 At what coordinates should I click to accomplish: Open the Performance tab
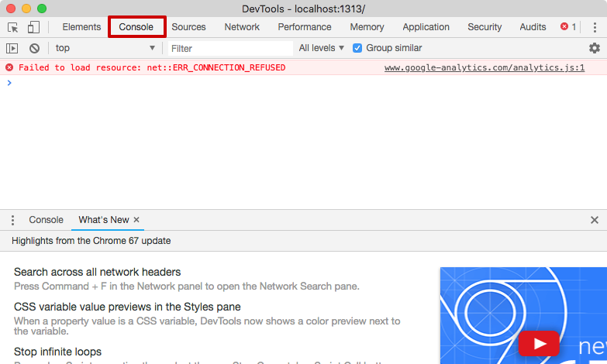click(x=304, y=27)
